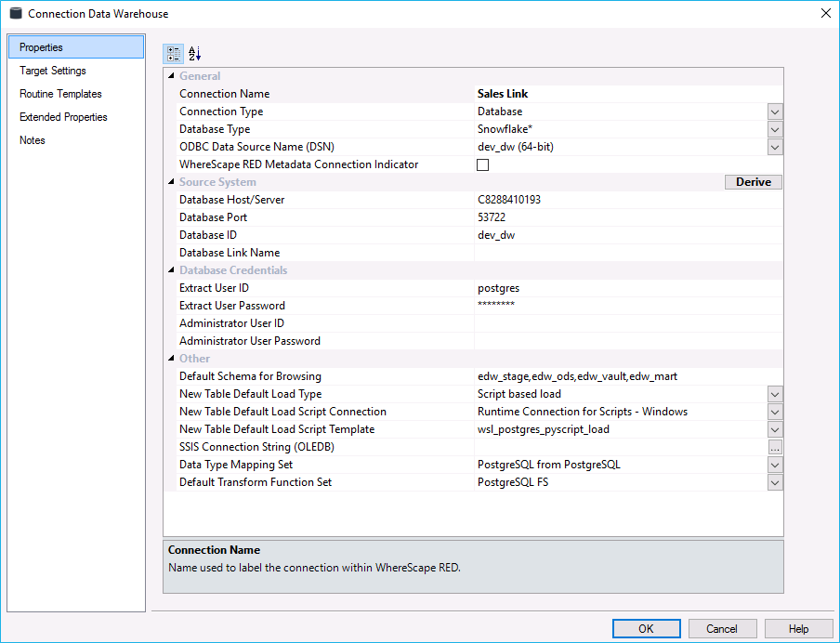840x643 pixels.
Task: Toggle WhereScape RED Metadata Connection Indicator checkbox
Action: [482, 164]
